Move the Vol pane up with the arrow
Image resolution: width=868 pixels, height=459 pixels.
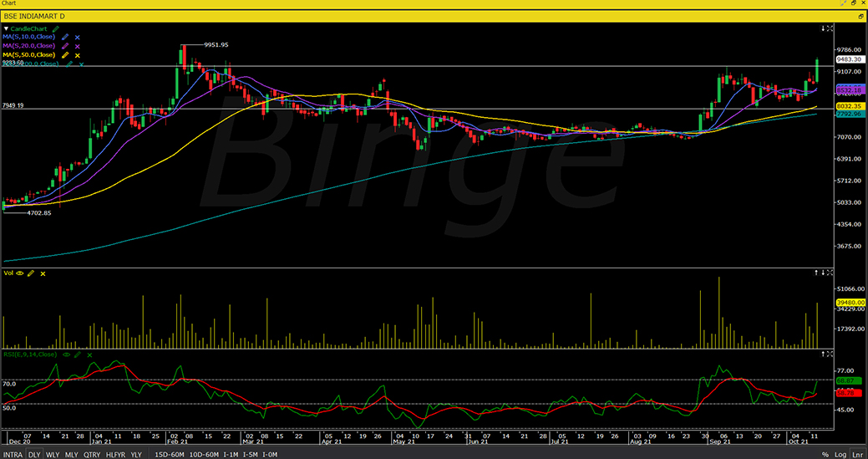[x=816, y=273]
